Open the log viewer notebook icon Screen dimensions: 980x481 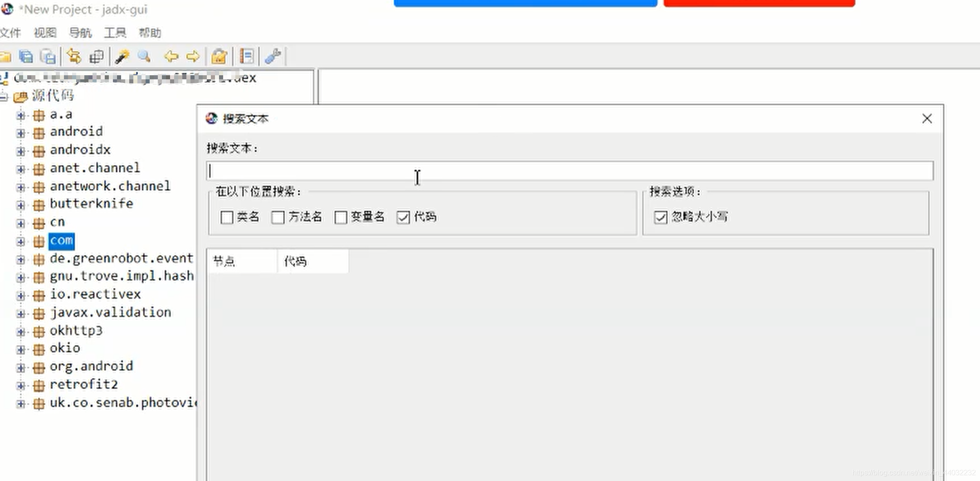[247, 57]
